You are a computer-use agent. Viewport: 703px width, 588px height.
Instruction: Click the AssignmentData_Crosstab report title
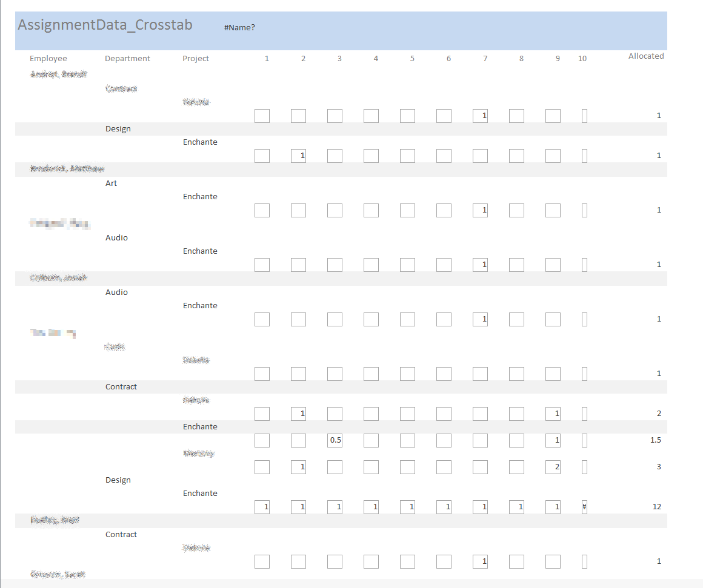click(105, 25)
